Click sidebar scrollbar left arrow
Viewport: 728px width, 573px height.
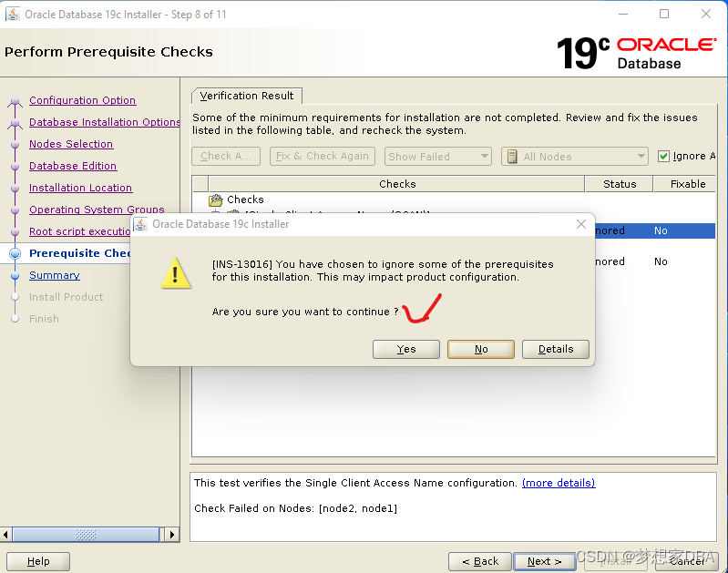[5, 535]
